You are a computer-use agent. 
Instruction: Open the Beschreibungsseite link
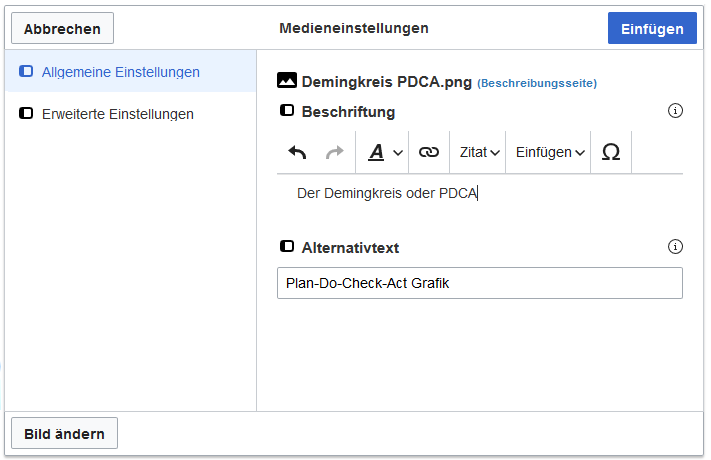coord(537,83)
